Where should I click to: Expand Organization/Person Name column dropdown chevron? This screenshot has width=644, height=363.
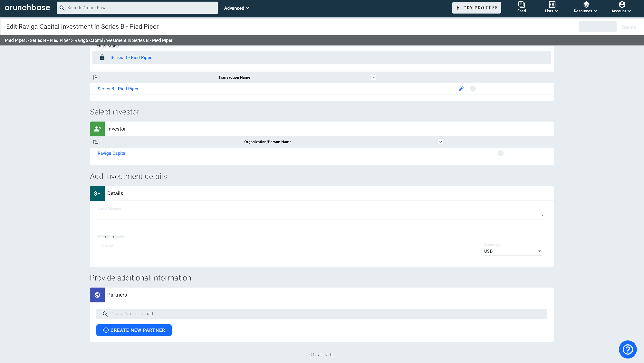(x=441, y=142)
